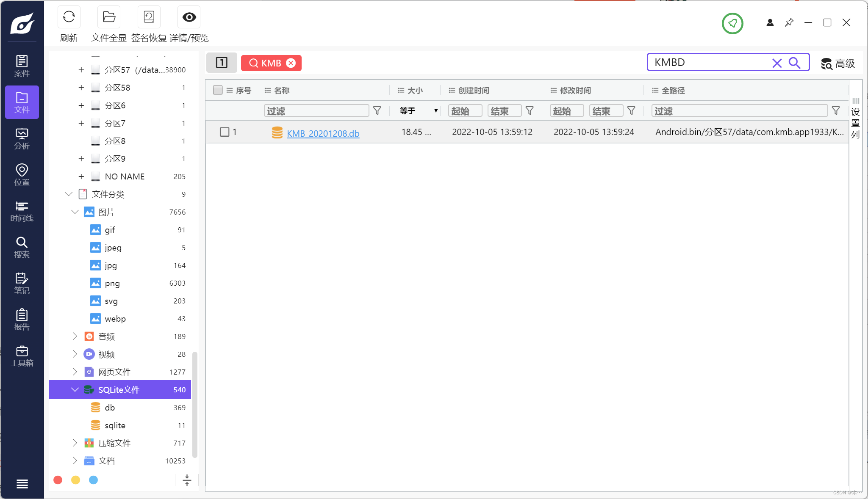Collapse the SQLite文件 tree node
The width and height of the screenshot is (868, 499).
[x=75, y=389]
